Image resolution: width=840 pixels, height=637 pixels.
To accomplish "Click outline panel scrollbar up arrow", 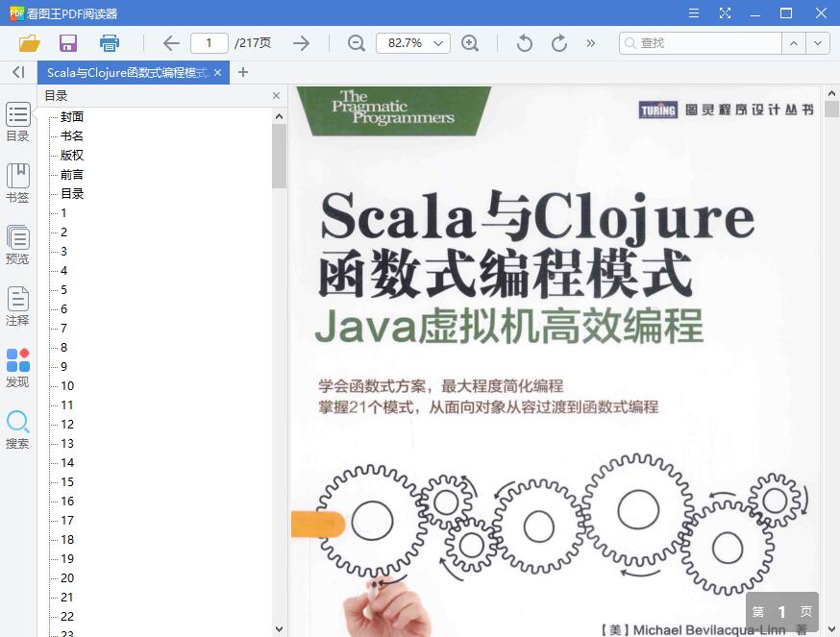I will click(x=279, y=116).
